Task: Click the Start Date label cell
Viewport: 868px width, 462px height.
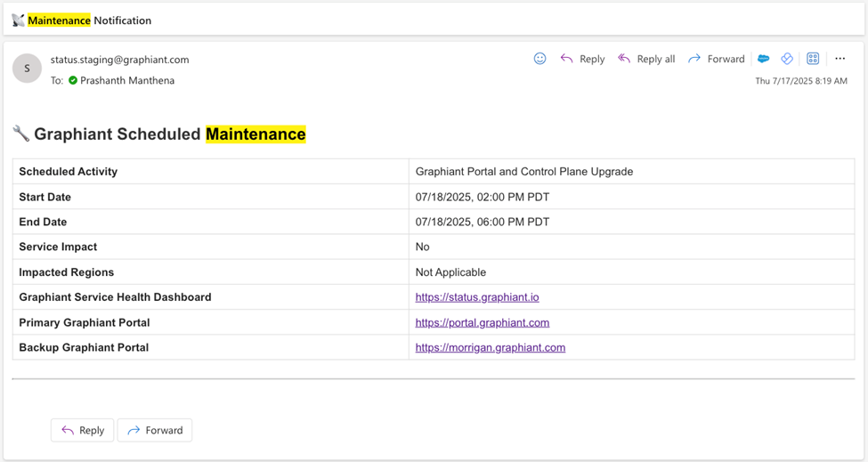Action: tap(211, 197)
